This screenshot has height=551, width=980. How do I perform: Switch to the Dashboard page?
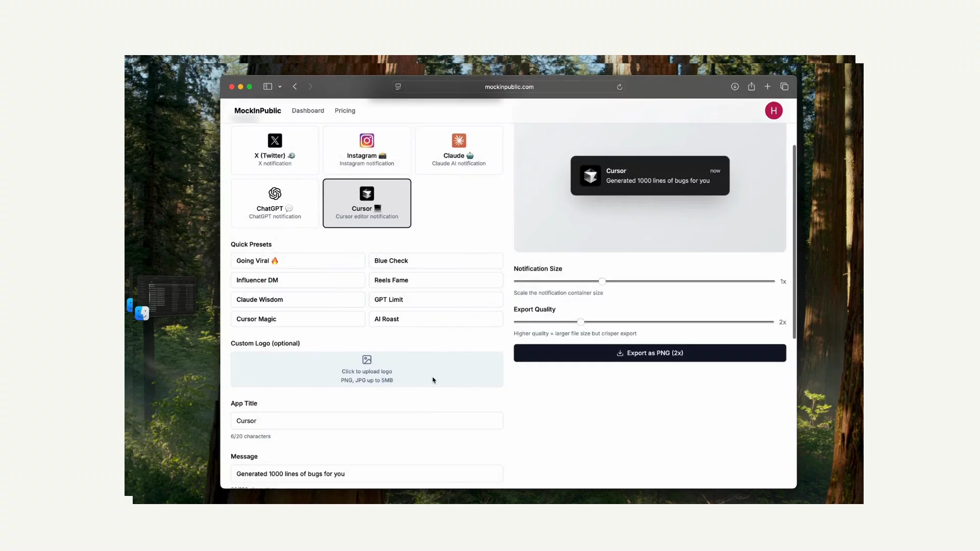point(308,110)
